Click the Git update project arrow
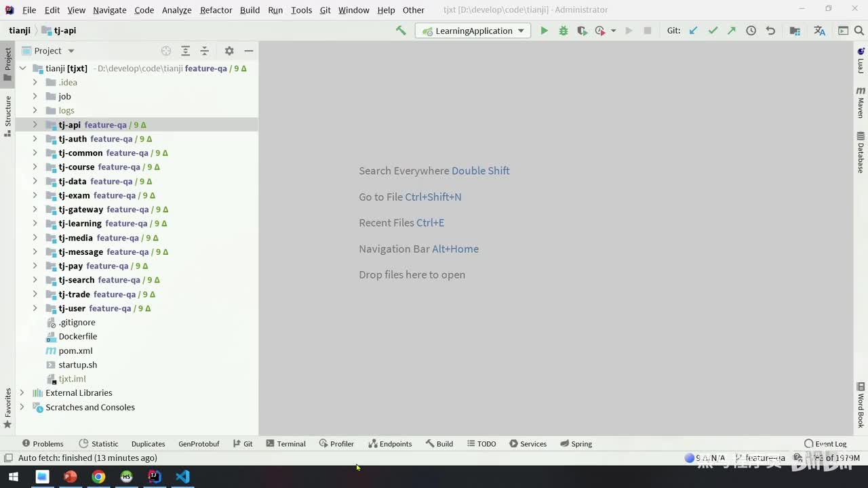 click(693, 30)
